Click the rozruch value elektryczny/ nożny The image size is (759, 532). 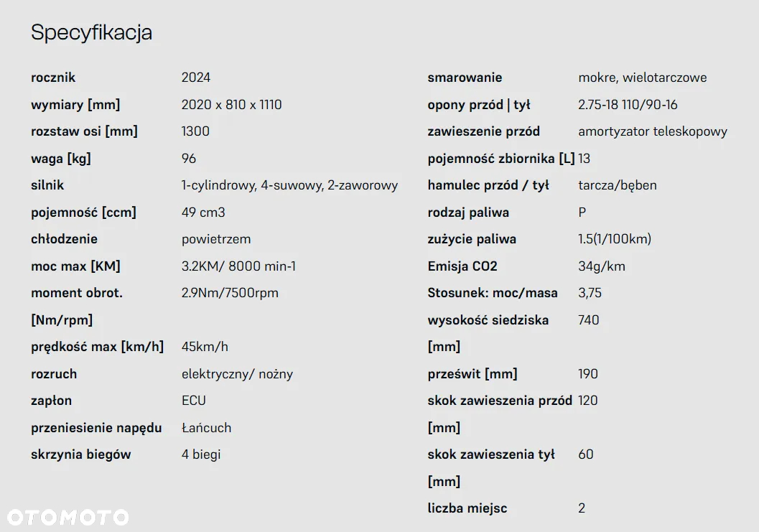point(237,374)
